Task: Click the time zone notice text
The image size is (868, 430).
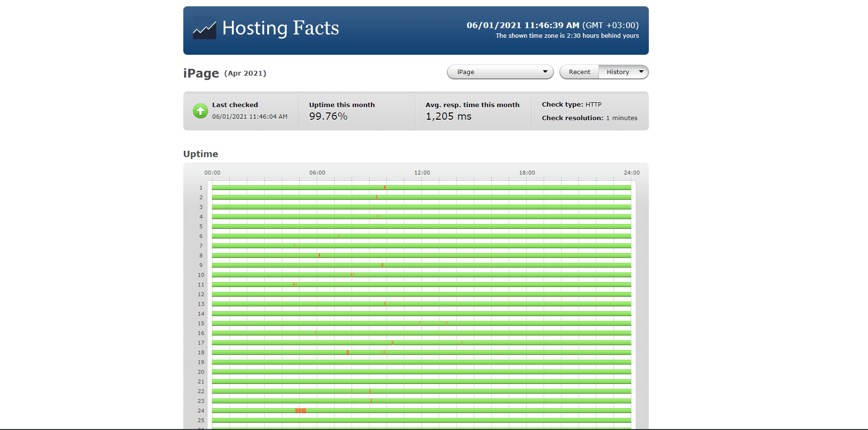Action: click(567, 36)
